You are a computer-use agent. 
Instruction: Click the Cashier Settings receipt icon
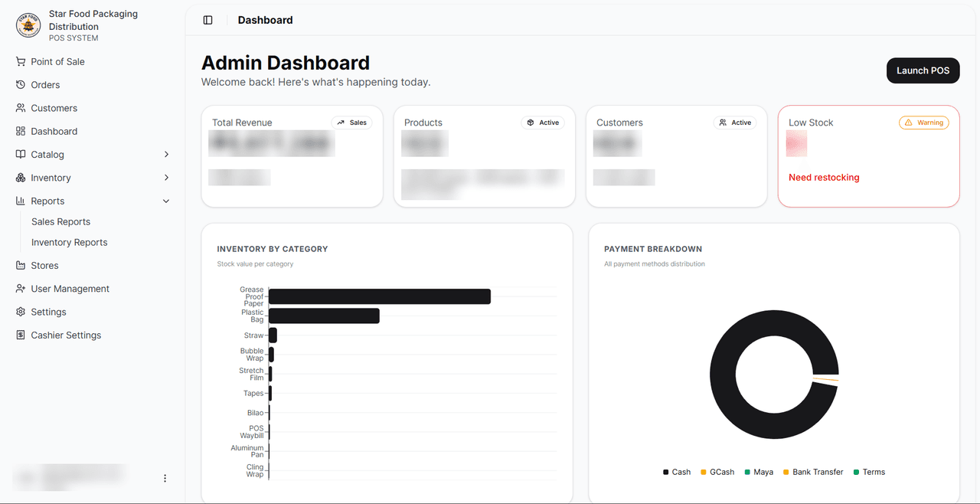point(21,335)
